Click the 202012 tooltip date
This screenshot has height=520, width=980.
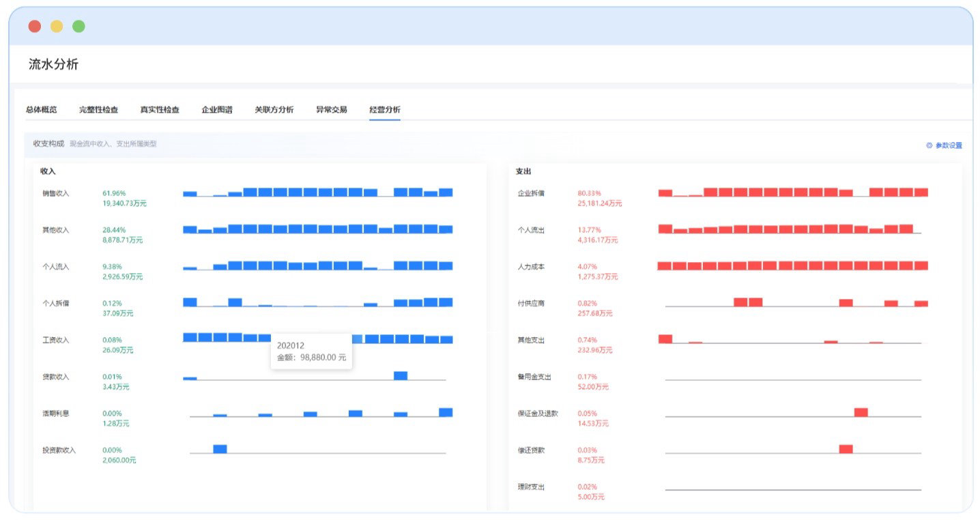291,345
